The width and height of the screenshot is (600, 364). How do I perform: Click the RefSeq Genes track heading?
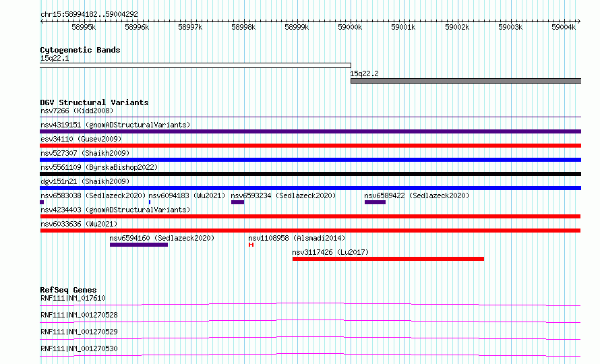68,290
